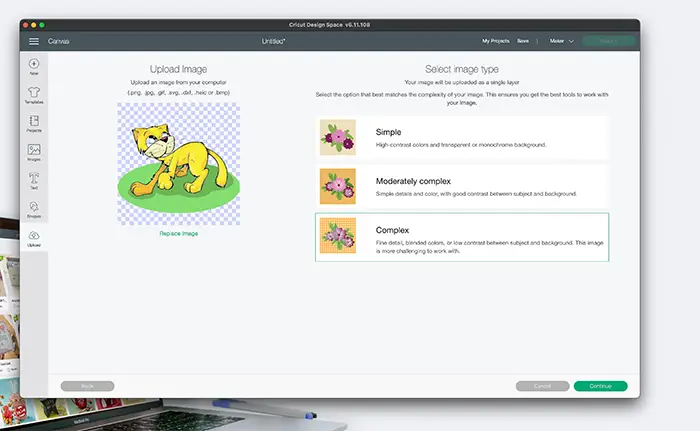Select the Text tool in sidebar
The height and width of the screenshot is (431, 700).
[x=34, y=180]
